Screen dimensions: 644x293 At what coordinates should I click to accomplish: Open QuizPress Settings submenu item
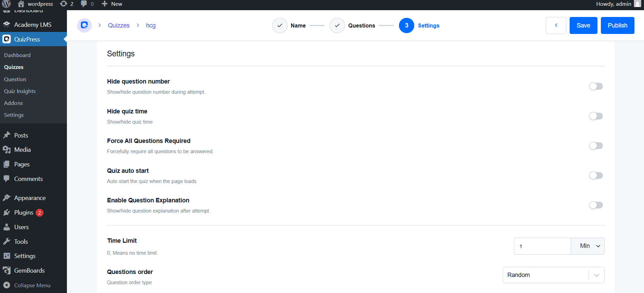coord(14,115)
